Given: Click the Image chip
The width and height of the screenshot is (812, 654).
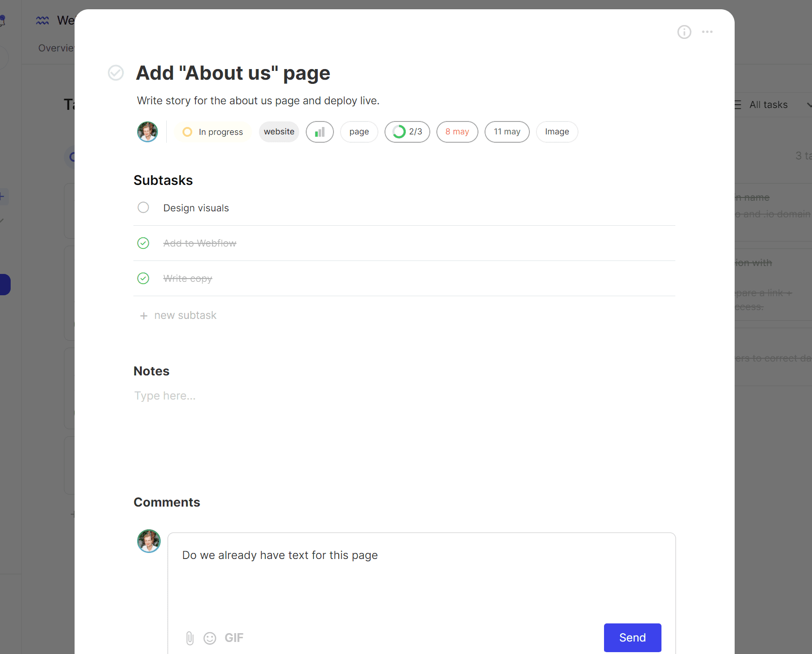Looking at the screenshot, I should point(557,132).
